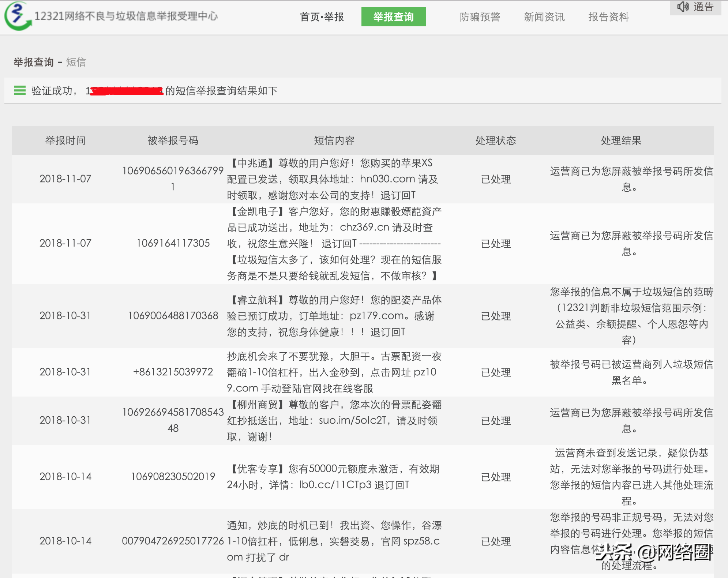The image size is (728, 578).
Task: Click the speaker icon beside 通告
Action: 683,7
